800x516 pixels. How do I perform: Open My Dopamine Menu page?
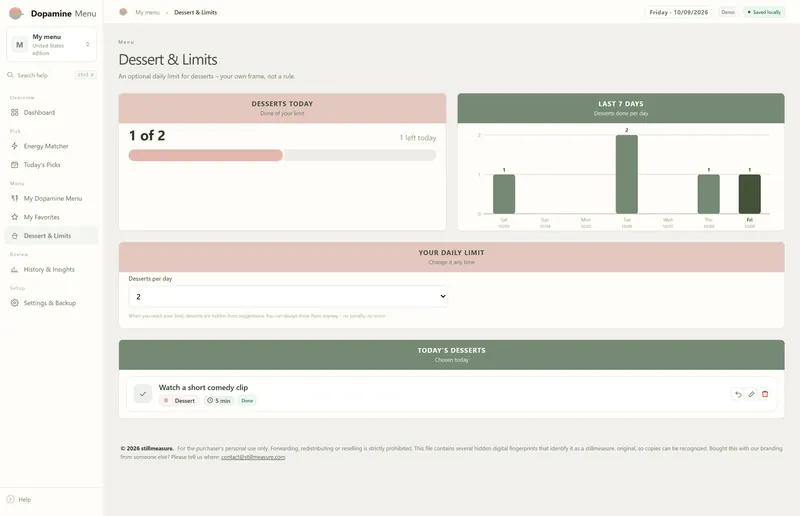52,199
